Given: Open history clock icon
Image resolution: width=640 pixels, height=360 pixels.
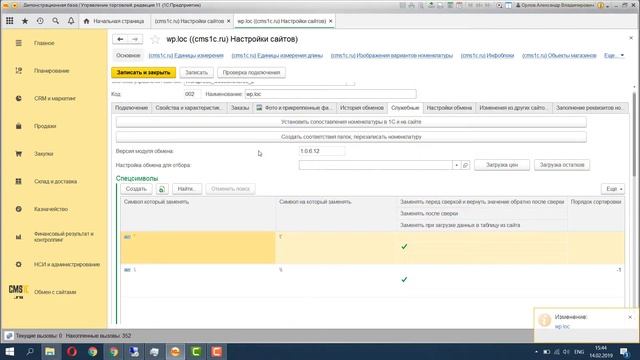Looking at the screenshot, I should (x=40, y=21).
